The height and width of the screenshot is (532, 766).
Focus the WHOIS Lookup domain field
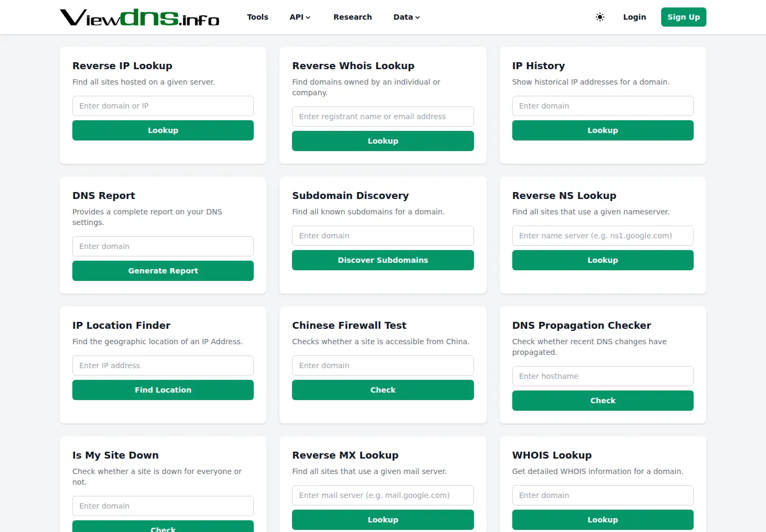tap(603, 495)
